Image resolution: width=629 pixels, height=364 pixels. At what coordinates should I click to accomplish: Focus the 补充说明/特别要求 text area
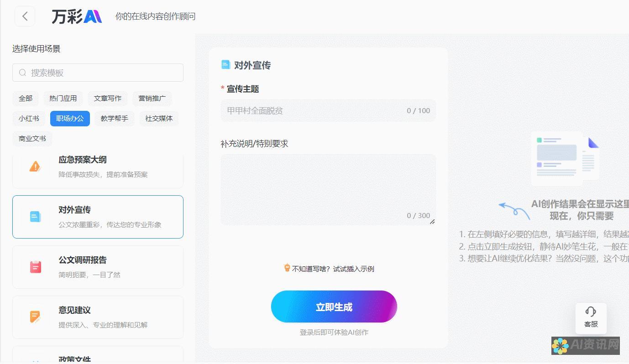click(328, 190)
